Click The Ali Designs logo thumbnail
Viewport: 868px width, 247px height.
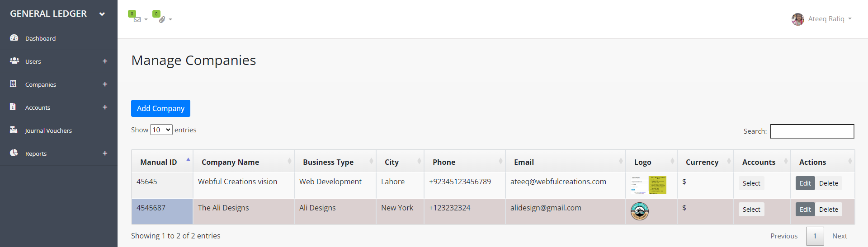coord(639,211)
